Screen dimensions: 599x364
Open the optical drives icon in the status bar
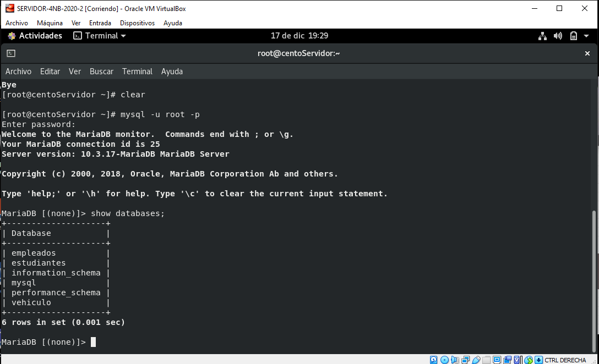[444, 360]
